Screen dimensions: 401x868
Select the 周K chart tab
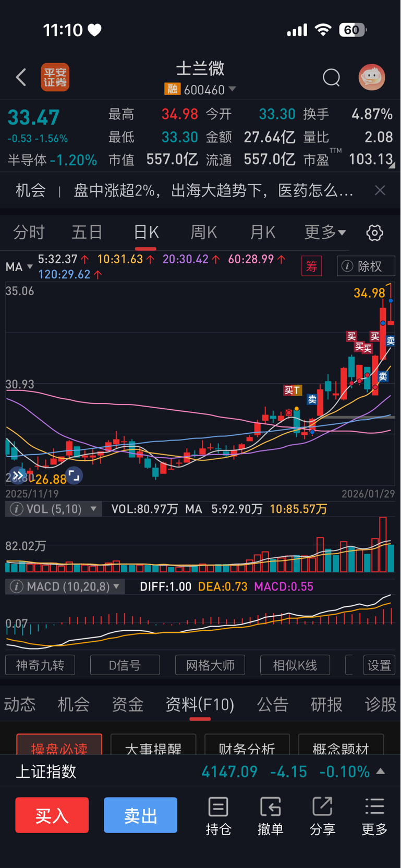coord(204,233)
